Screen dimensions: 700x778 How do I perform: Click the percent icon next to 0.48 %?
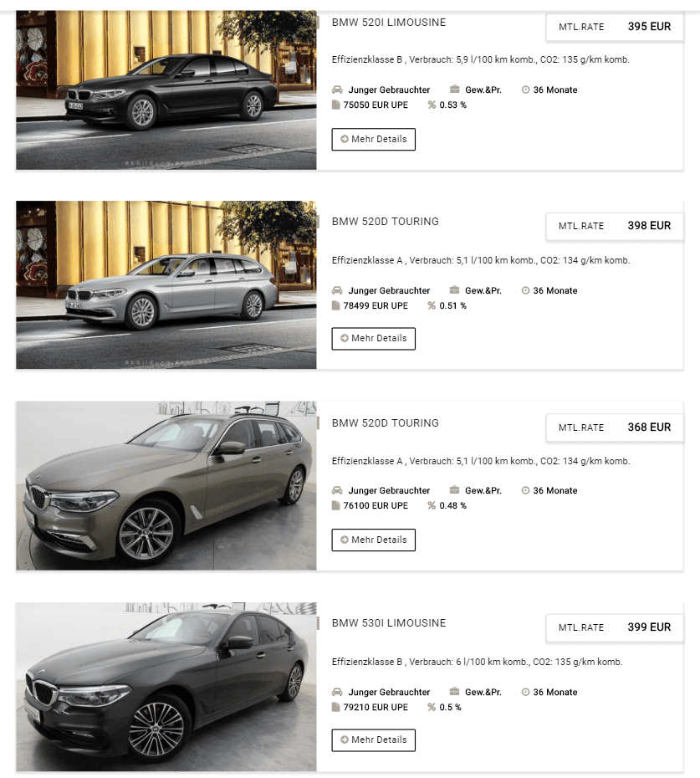coord(432,505)
